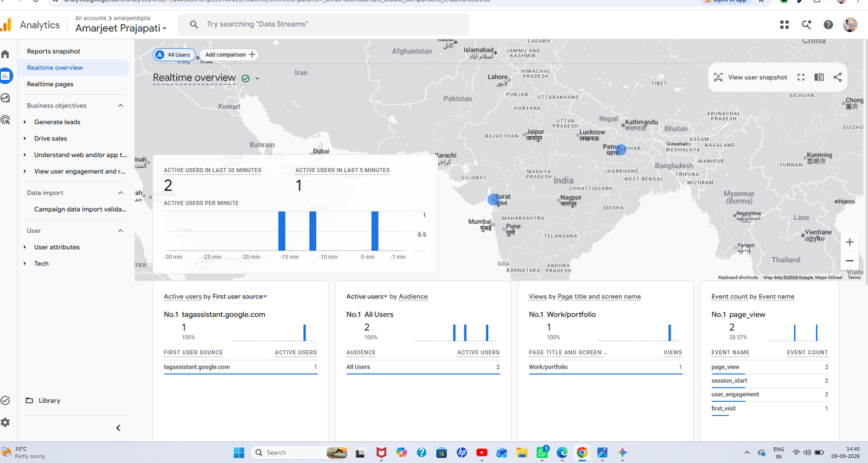Image resolution: width=868 pixels, height=463 pixels.
Task: Open the Reports icon in left rail
Action: coord(6,76)
